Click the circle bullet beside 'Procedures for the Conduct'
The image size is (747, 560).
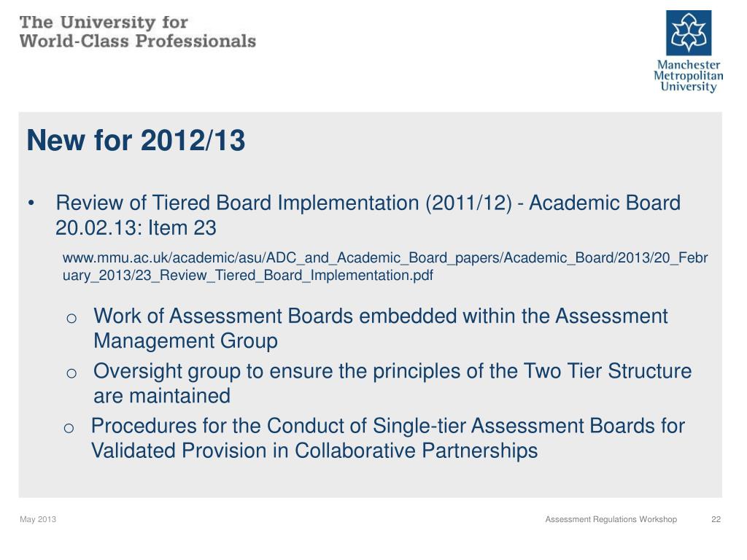69,427
